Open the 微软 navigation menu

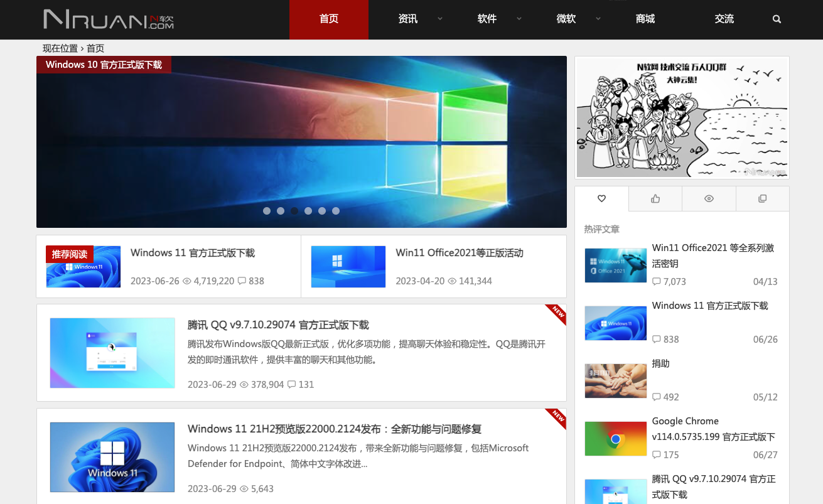[x=566, y=19]
